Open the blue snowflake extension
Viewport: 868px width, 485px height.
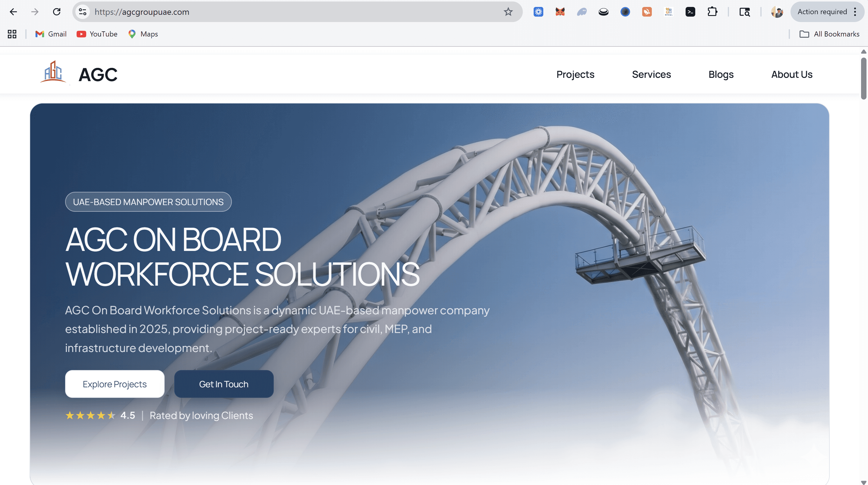(x=538, y=12)
